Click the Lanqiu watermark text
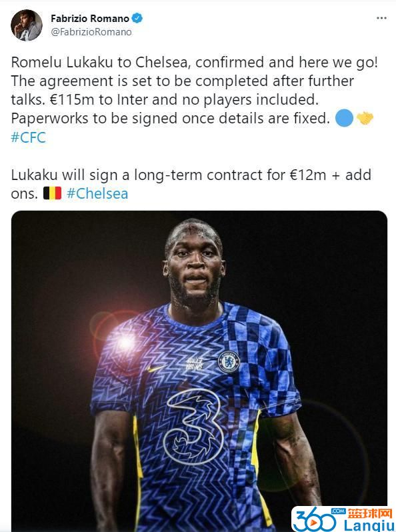 [x=369, y=525]
